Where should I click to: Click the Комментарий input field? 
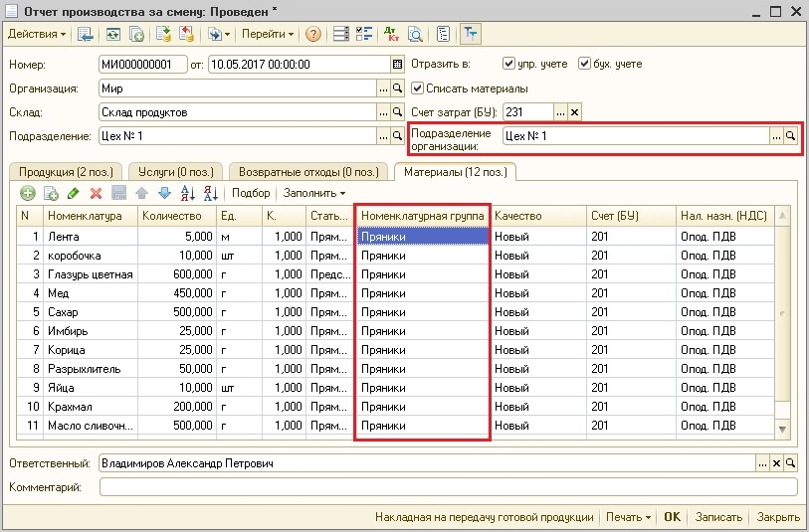tap(449, 487)
